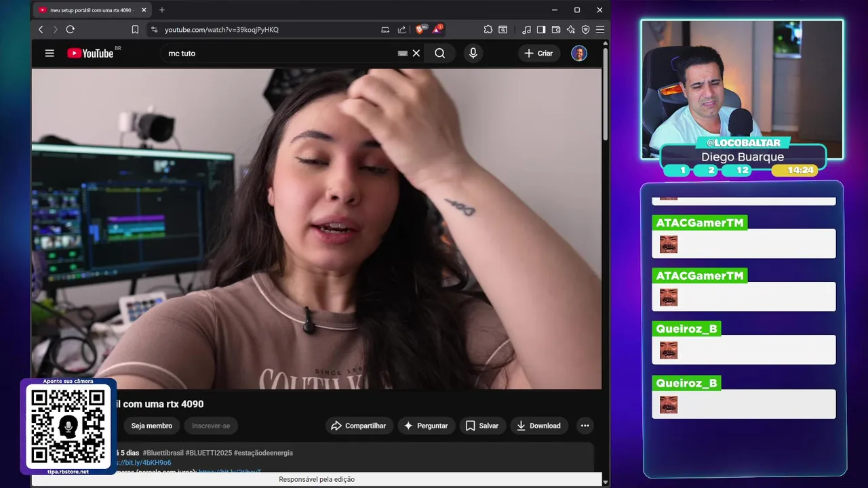The image size is (868, 488).
Task: Open Brave Rewards triangle icon
Action: [437, 30]
